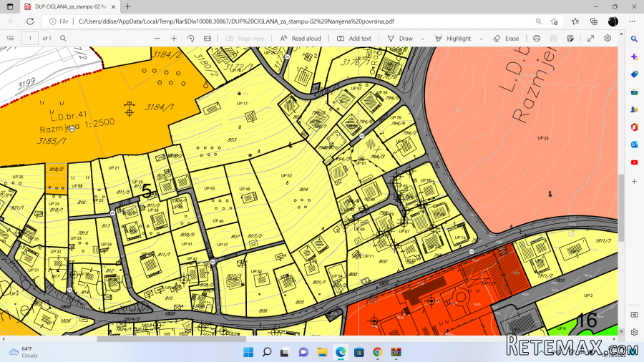Click the horizontal scrollbar thumb

point(171,339)
